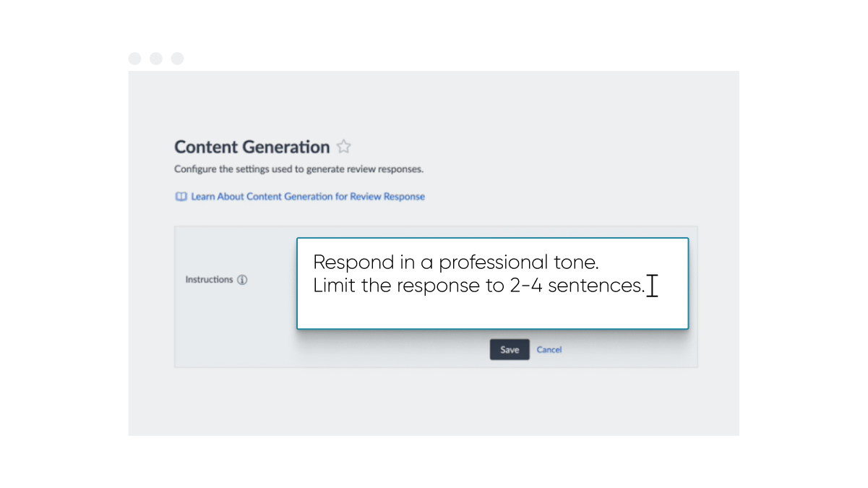Click the book icon beside Learn About

181,197
